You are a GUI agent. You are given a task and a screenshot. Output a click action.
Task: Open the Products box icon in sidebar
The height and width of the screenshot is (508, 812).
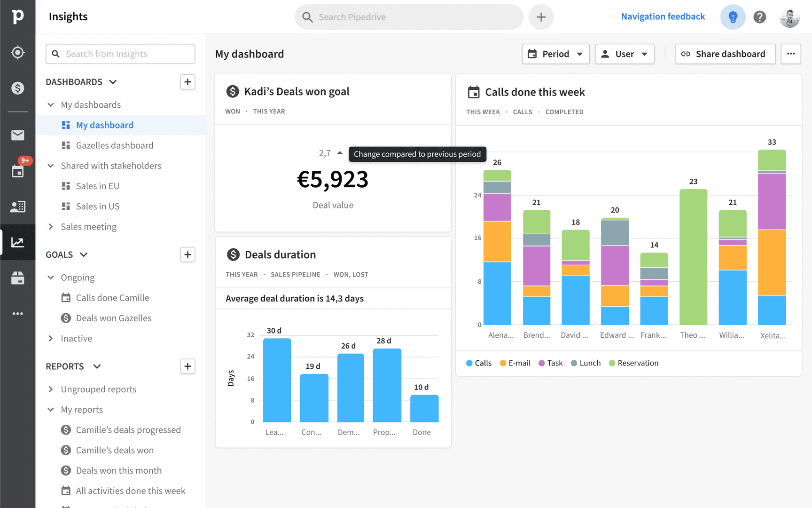pos(17,278)
